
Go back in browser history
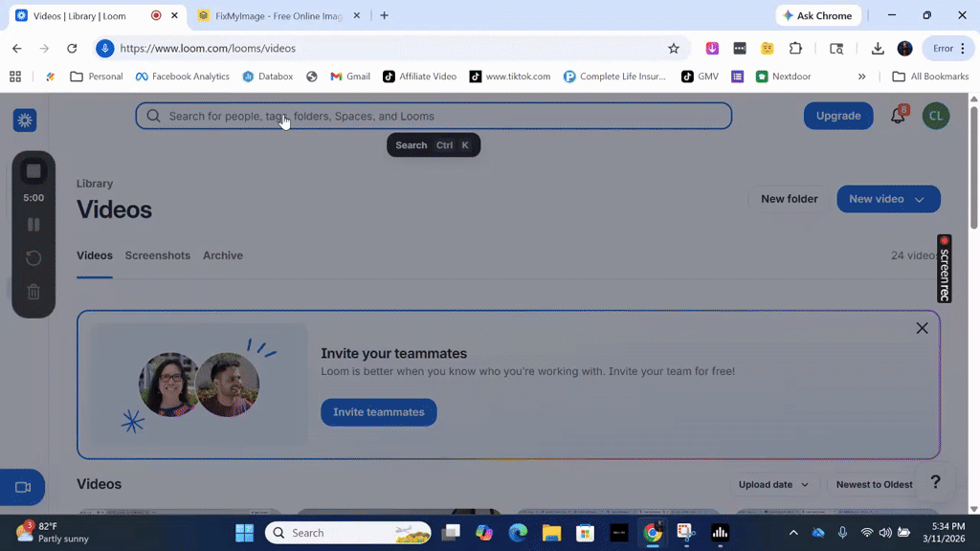(x=17, y=48)
